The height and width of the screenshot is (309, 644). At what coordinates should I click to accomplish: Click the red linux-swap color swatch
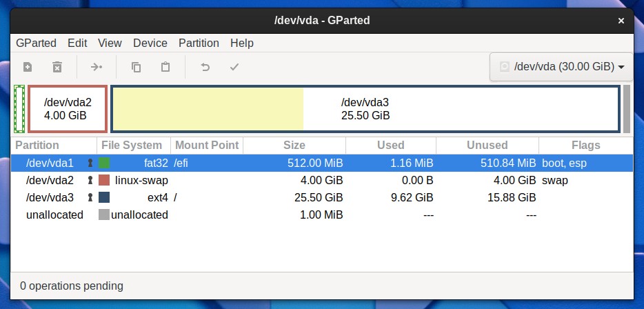(104, 181)
